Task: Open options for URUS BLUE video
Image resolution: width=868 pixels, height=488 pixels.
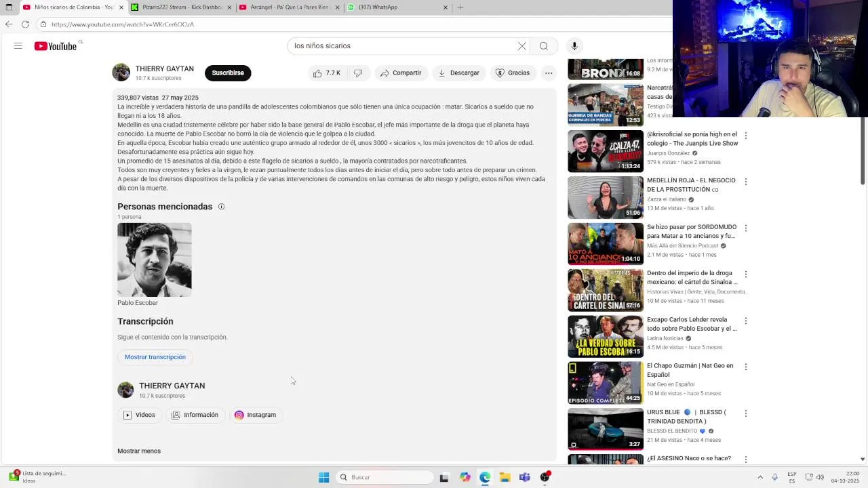Action: 745,413
